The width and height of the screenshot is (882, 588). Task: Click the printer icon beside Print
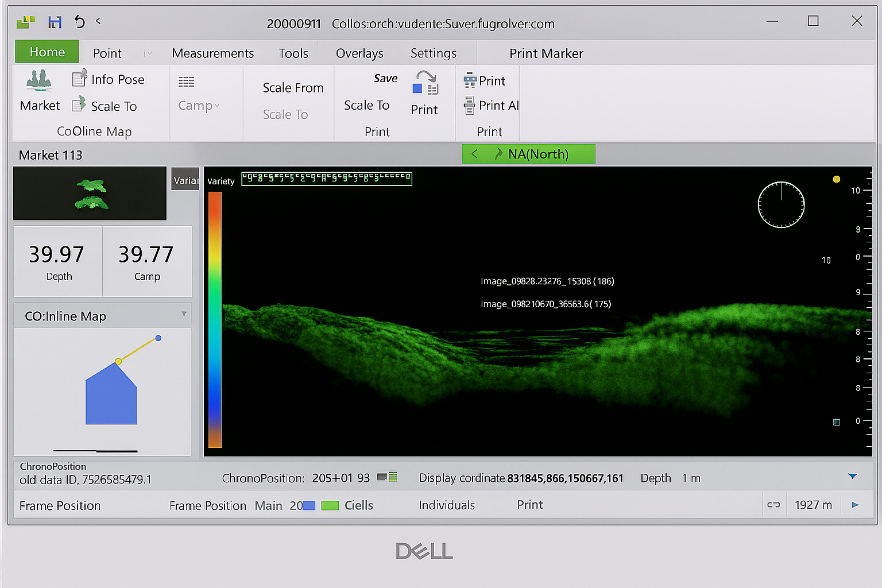click(470, 80)
